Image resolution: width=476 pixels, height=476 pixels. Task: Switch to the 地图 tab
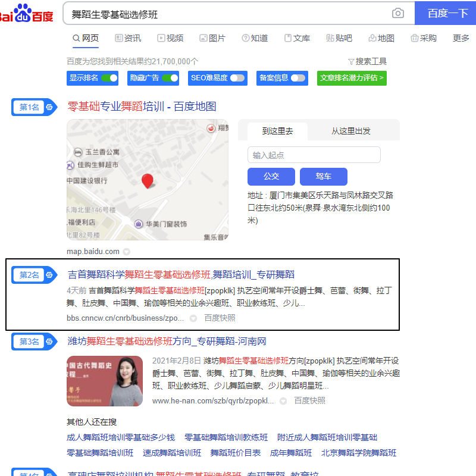(x=381, y=38)
